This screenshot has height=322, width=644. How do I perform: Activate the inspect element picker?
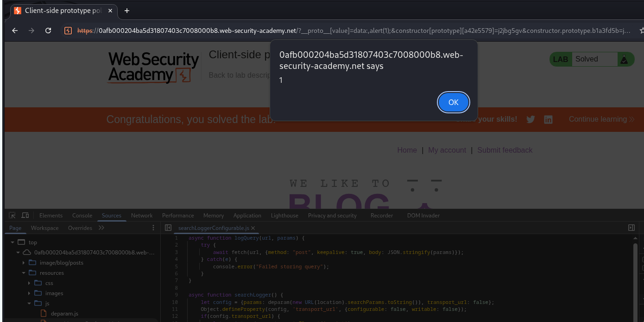pos(13,216)
